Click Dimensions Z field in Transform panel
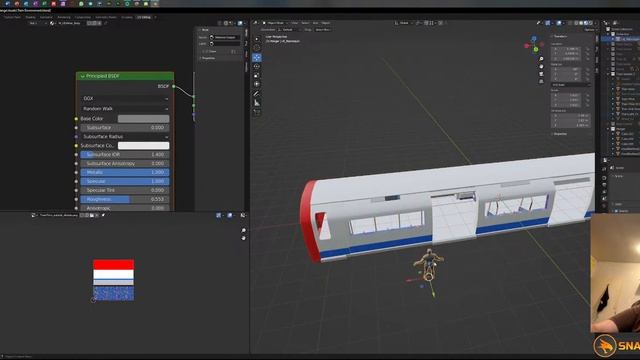640x360 pixels. (570, 125)
